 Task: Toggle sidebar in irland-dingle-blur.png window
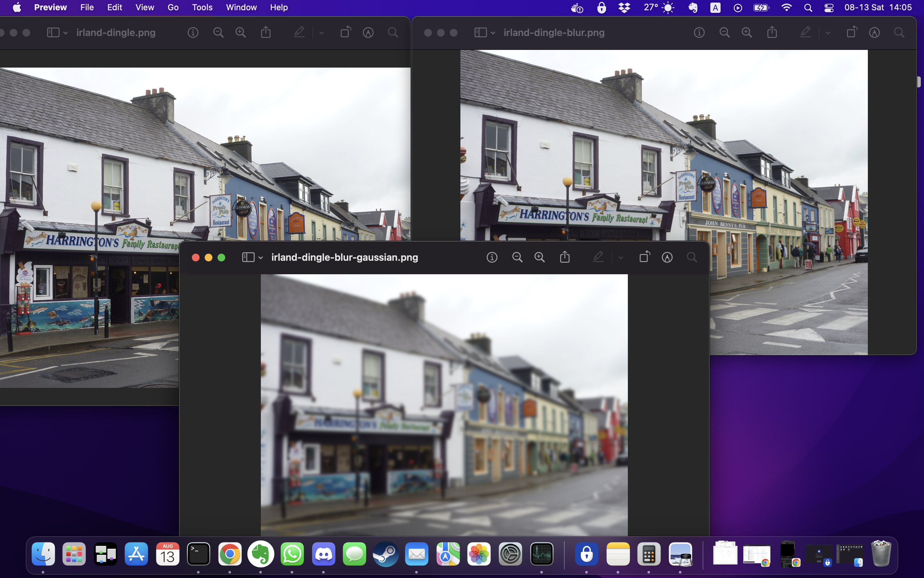(x=480, y=32)
